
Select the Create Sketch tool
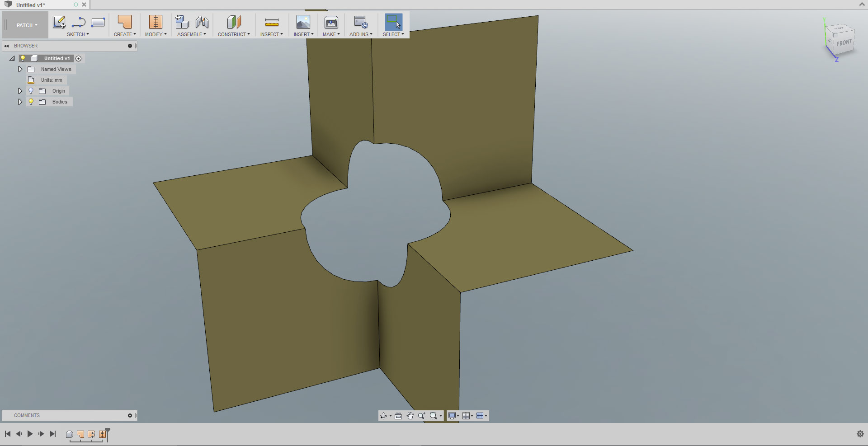(59, 22)
